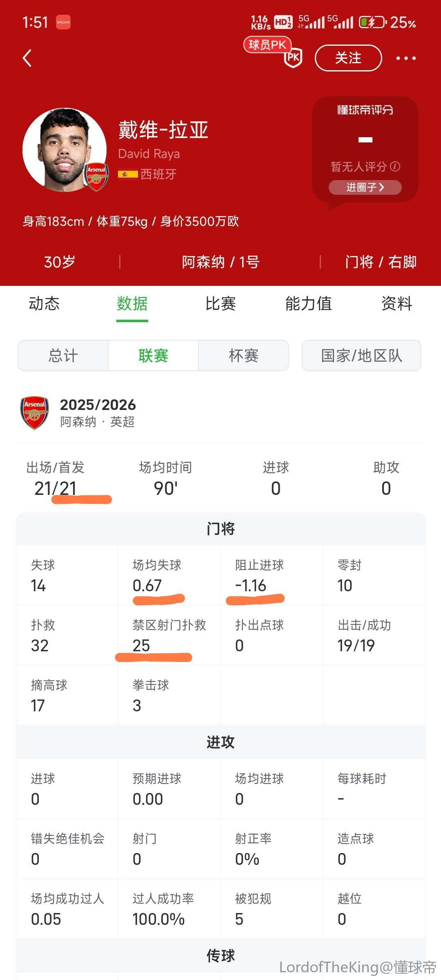Tap the Spain flag icon
The width and height of the screenshot is (441, 980).
pos(127,174)
